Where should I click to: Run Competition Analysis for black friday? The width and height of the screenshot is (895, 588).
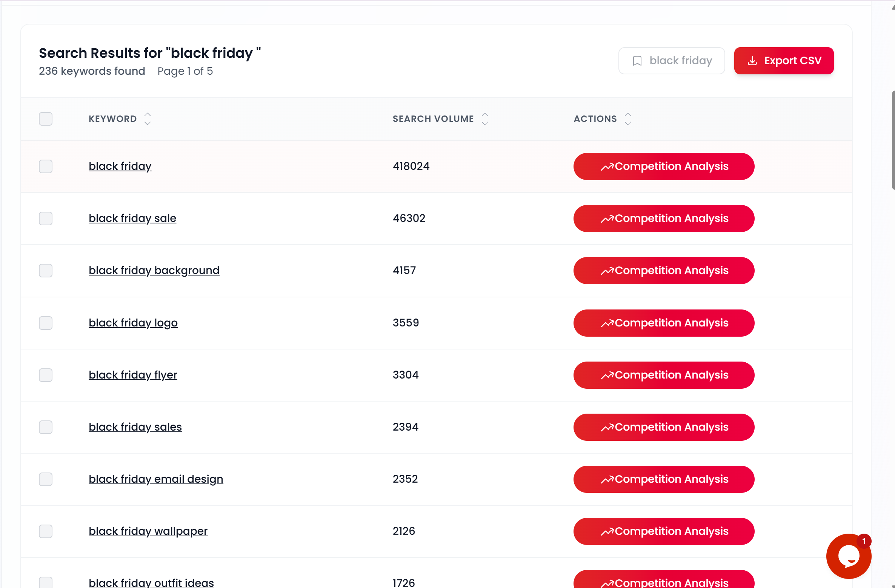664,166
